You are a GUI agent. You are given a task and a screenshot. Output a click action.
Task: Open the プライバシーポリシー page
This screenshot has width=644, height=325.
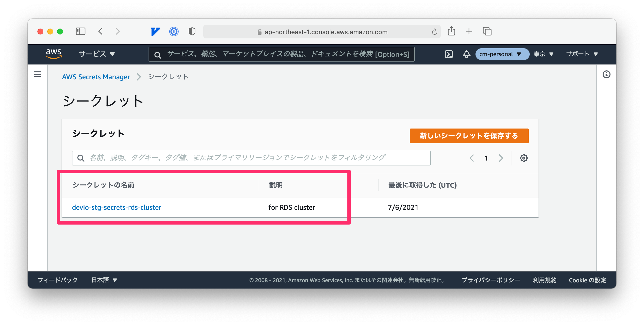491,280
